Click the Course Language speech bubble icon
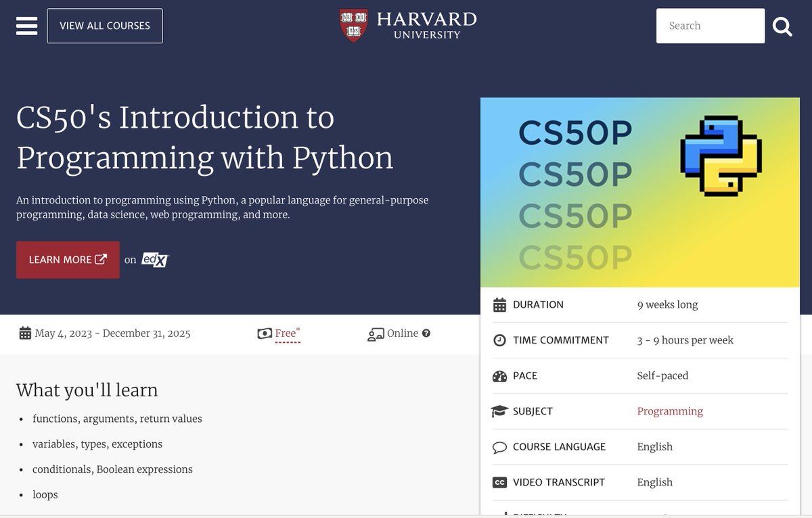The width and height of the screenshot is (812, 518). point(499,447)
